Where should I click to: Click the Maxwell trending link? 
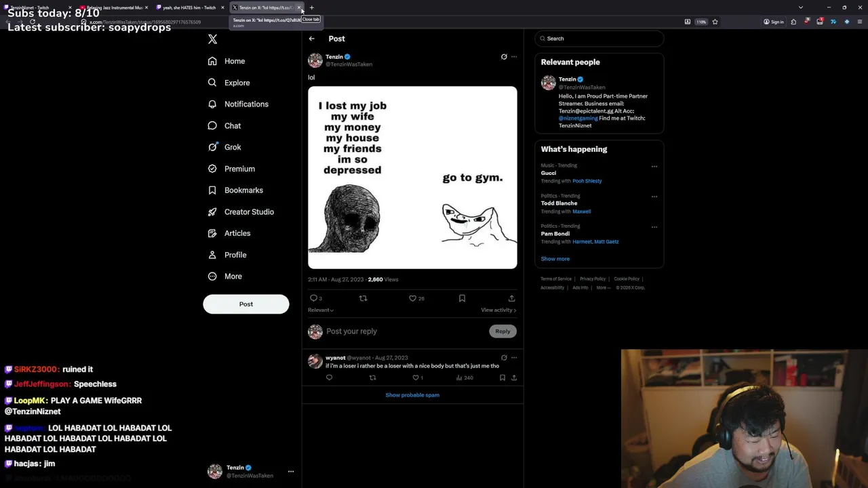point(582,211)
